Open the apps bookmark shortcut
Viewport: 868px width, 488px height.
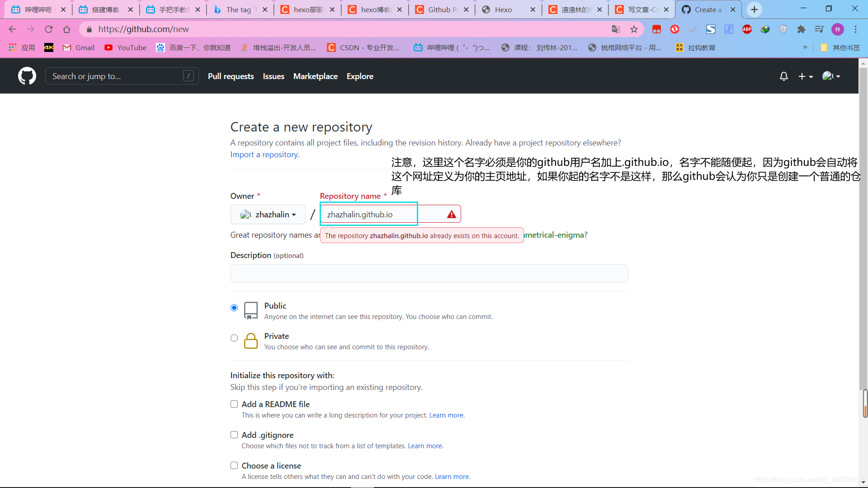tap(22, 47)
